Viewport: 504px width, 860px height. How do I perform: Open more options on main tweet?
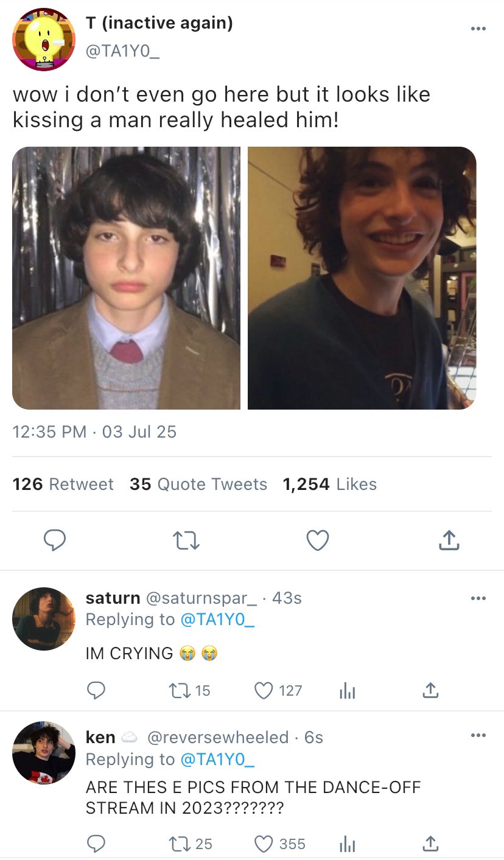point(478,29)
